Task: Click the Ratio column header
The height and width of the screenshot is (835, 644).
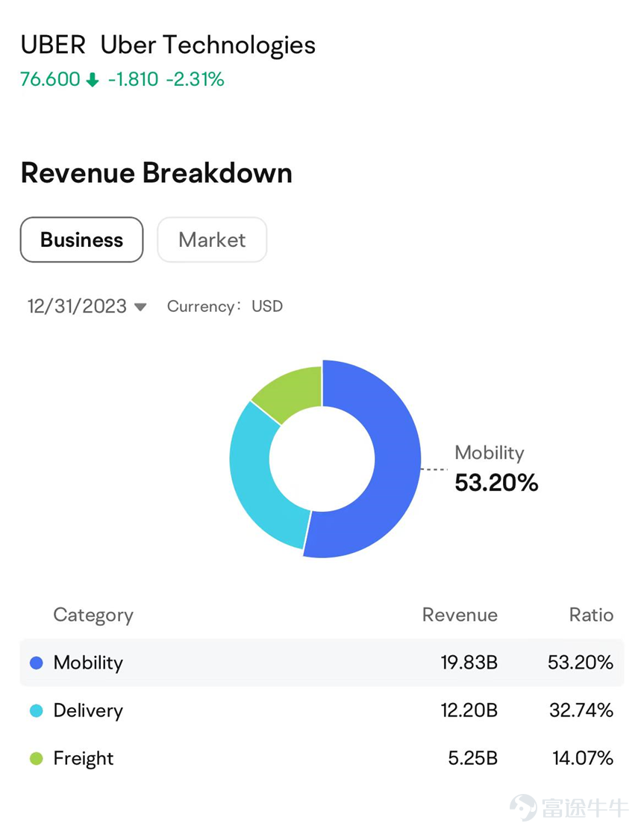Action: tap(591, 615)
